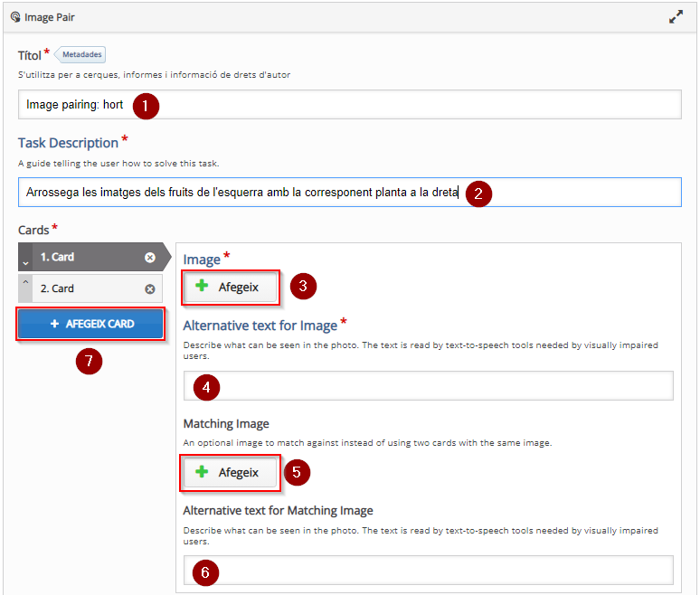Click the Image Pair logo icon
The width and height of the screenshot is (700, 595).
pos(15,17)
